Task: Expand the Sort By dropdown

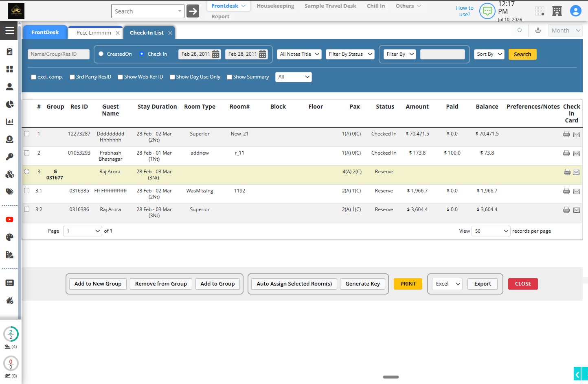Action: (489, 54)
